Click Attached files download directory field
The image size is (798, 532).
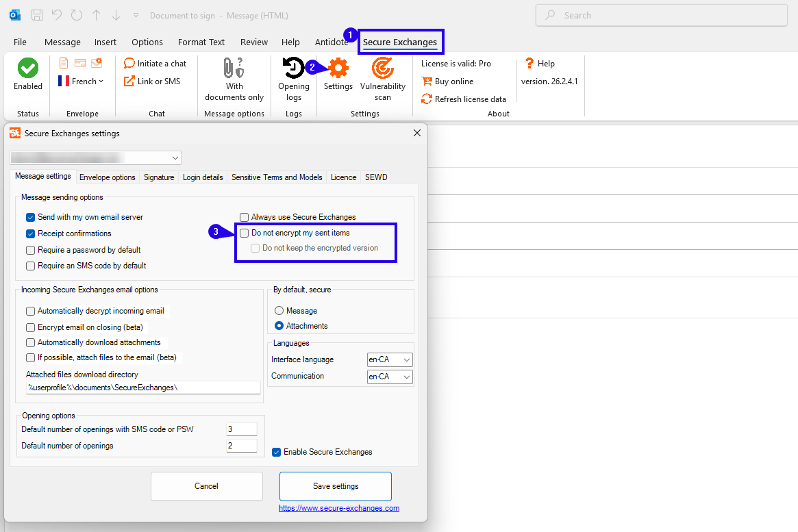coord(143,388)
